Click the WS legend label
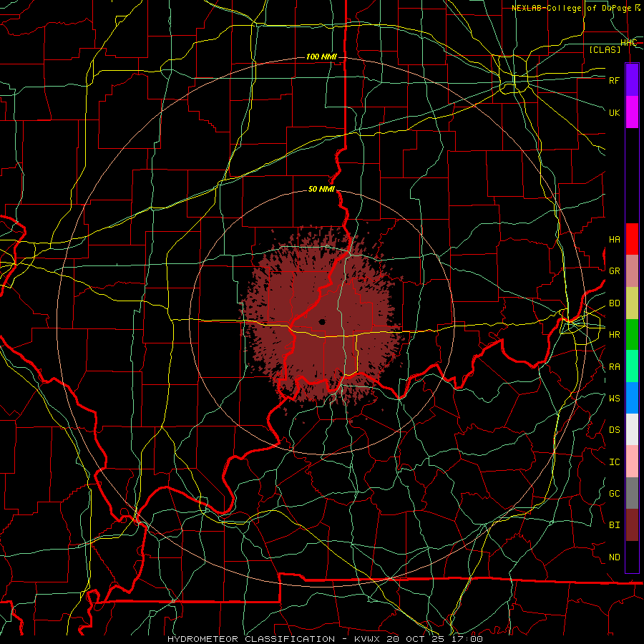The width and height of the screenshot is (644, 644). (614, 399)
